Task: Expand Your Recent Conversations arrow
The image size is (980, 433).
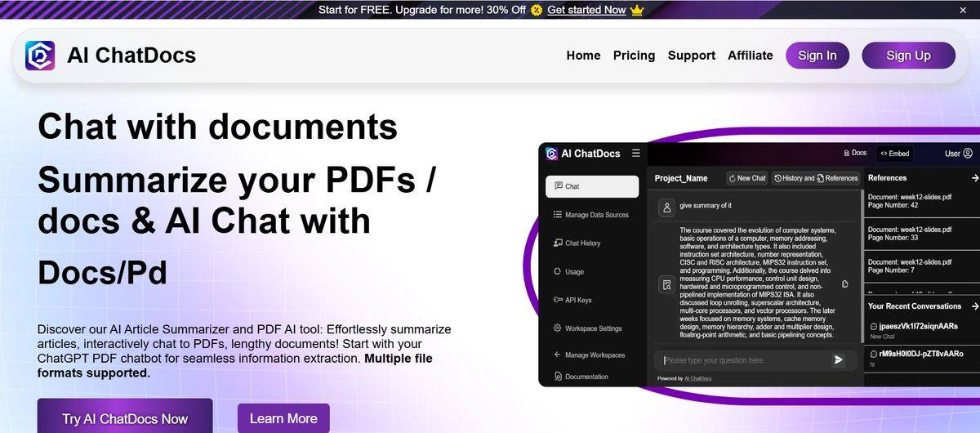Action: [974, 306]
